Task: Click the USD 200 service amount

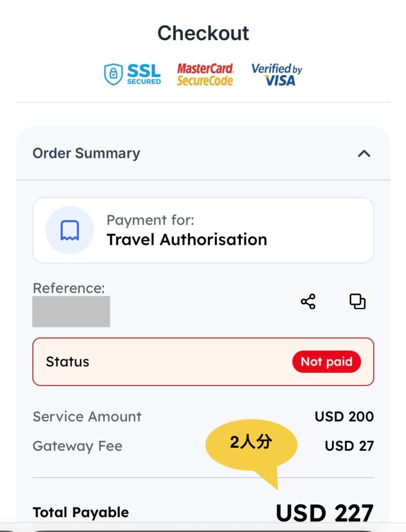Action: pos(344,417)
